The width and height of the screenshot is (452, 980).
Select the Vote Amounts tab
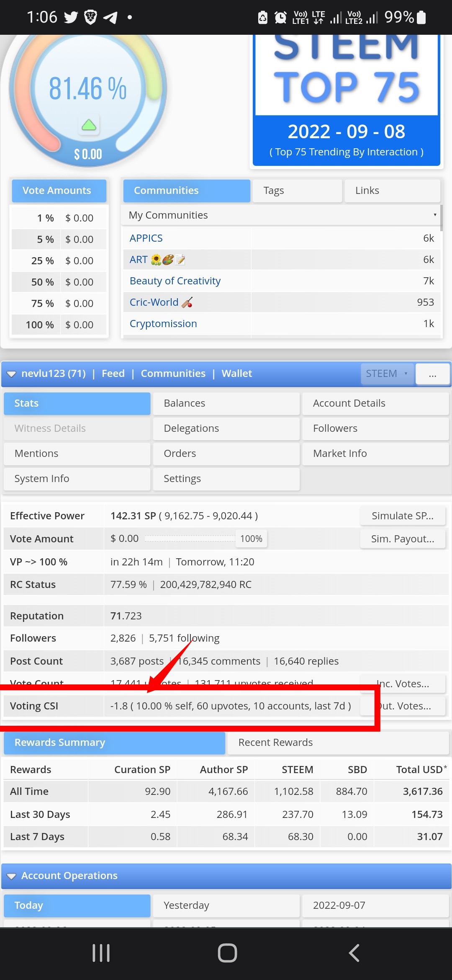click(59, 191)
